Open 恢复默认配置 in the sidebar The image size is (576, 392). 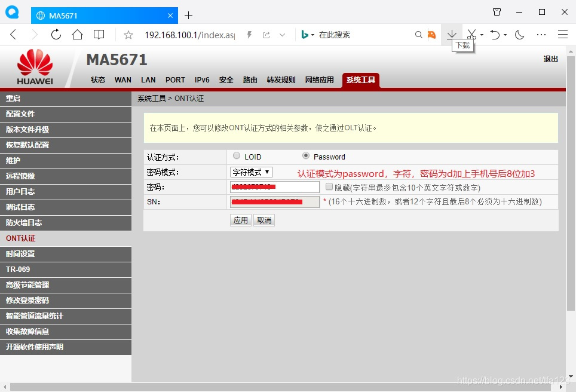(66, 145)
